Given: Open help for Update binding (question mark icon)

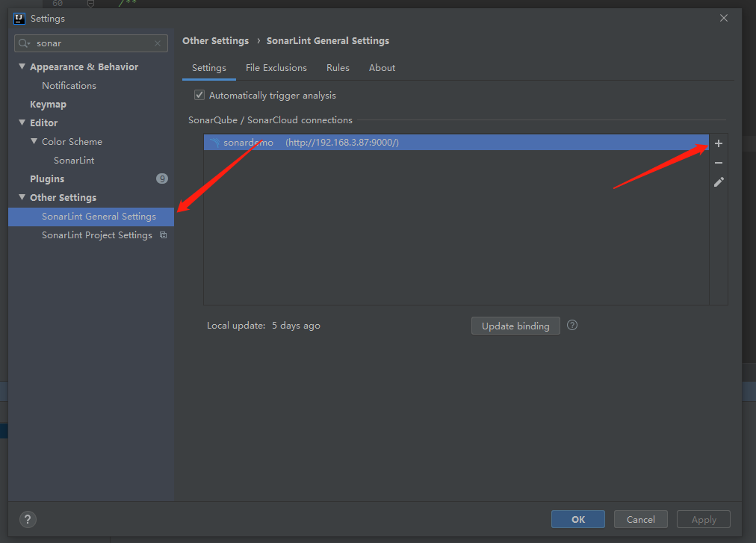Looking at the screenshot, I should [571, 325].
